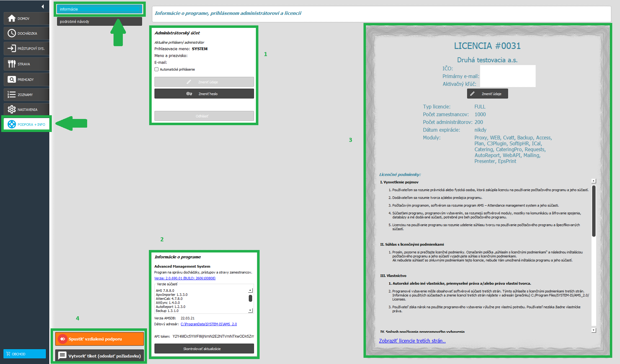The image size is (620, 364).
Task: Click the Odhlásiť button
Action: coord(204,116)
